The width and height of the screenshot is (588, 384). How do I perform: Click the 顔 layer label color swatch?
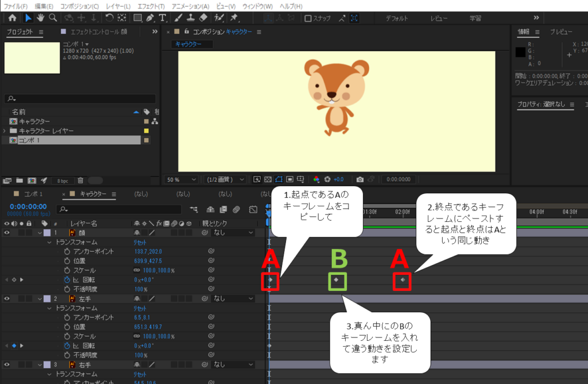[x=47, y=233]
